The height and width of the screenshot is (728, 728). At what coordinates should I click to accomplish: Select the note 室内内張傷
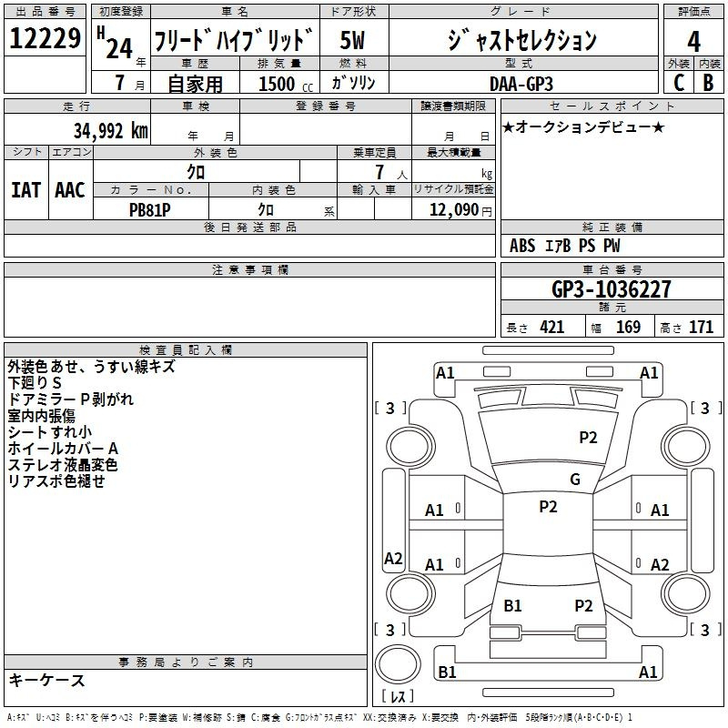[41, 416]
